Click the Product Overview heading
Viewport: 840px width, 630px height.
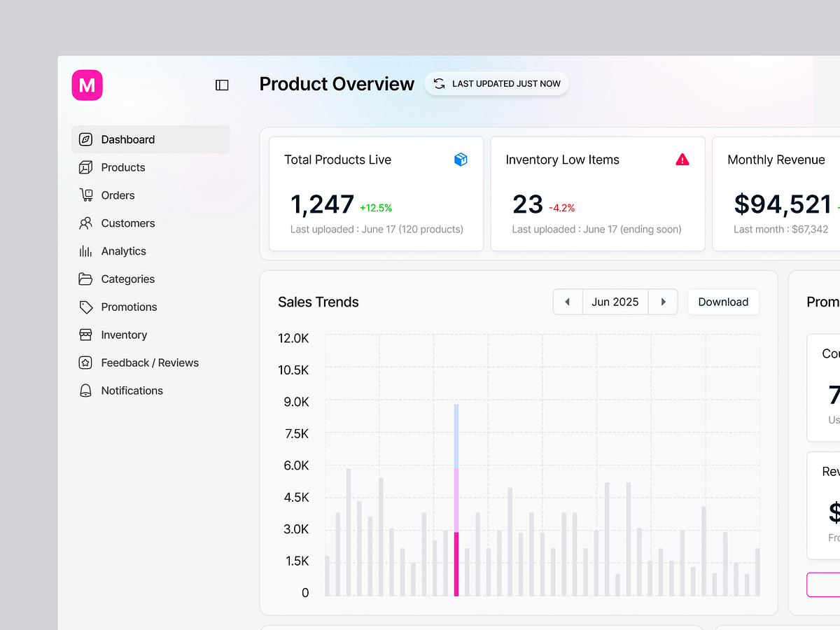point(337,84)
